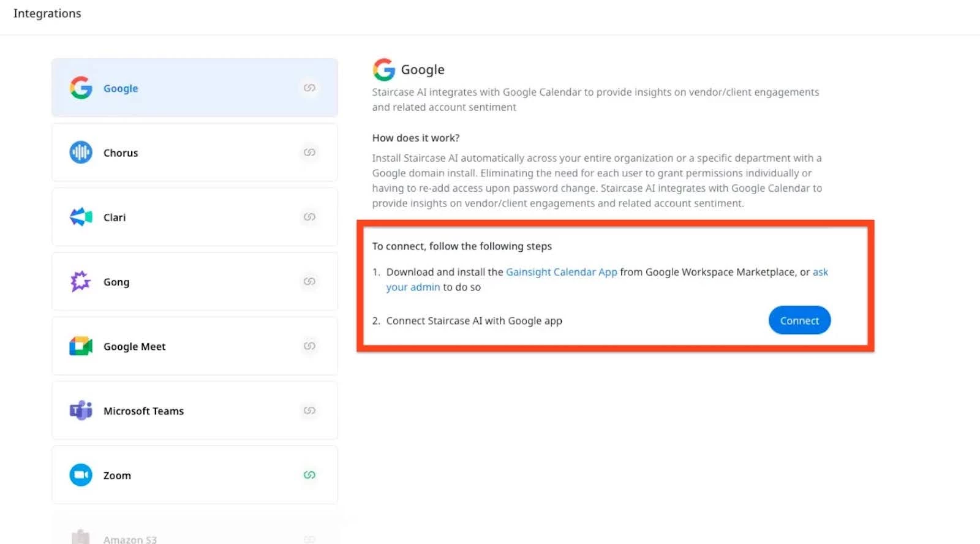Select the Gong integration card
The height and width of the screenshot is (544, 980).
click(x=195, y=281)
